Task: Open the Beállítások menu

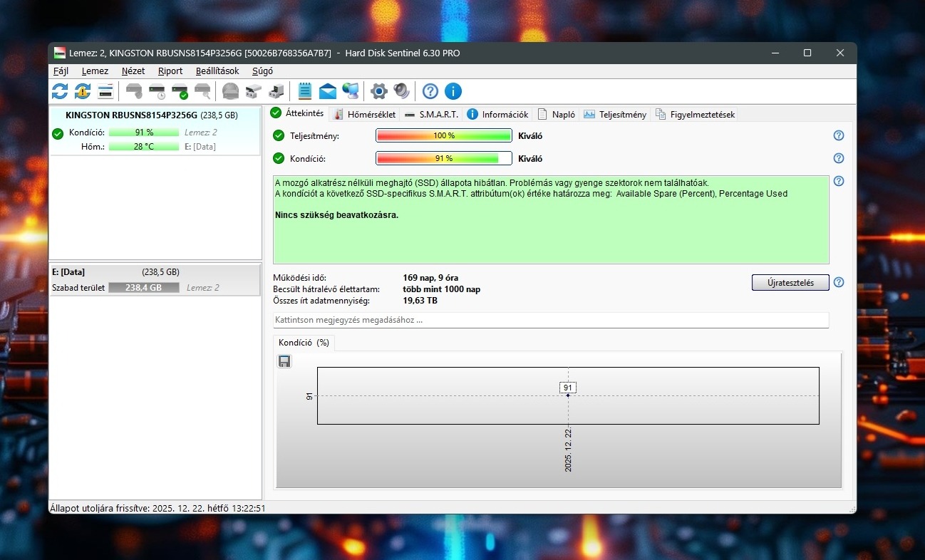Action: (217, 71)
